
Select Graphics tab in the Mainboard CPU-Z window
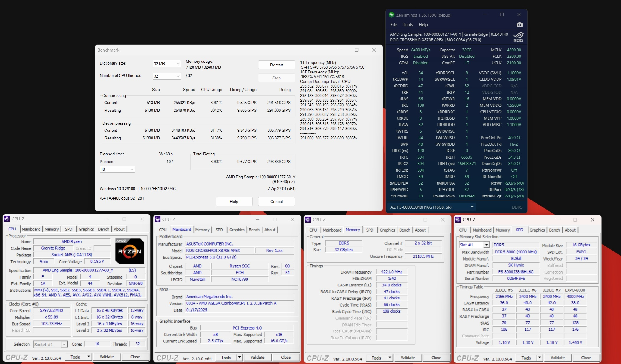tap(237, 230)
